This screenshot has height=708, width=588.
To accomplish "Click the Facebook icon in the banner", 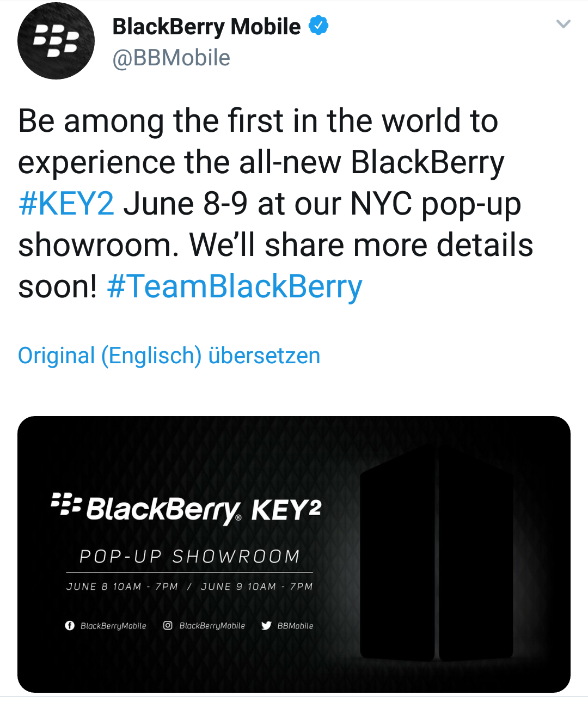I will pyautogui.click(x=70, y=626).
